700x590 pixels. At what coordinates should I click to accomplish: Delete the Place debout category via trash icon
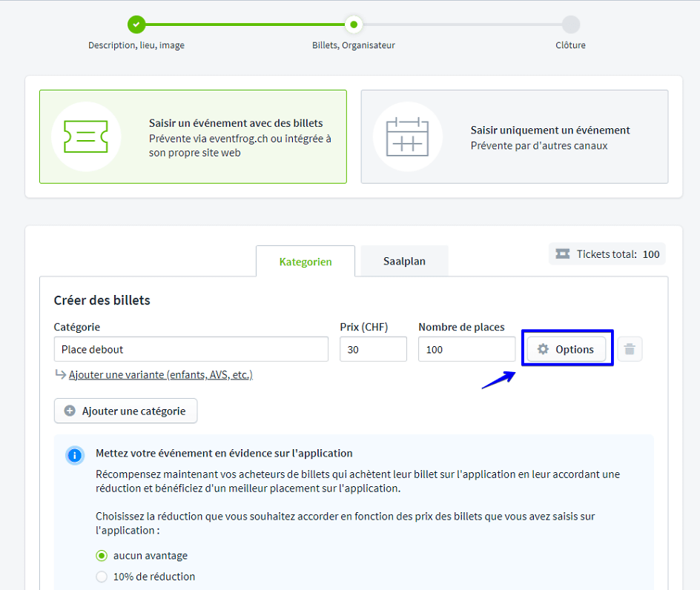point(630,349)
